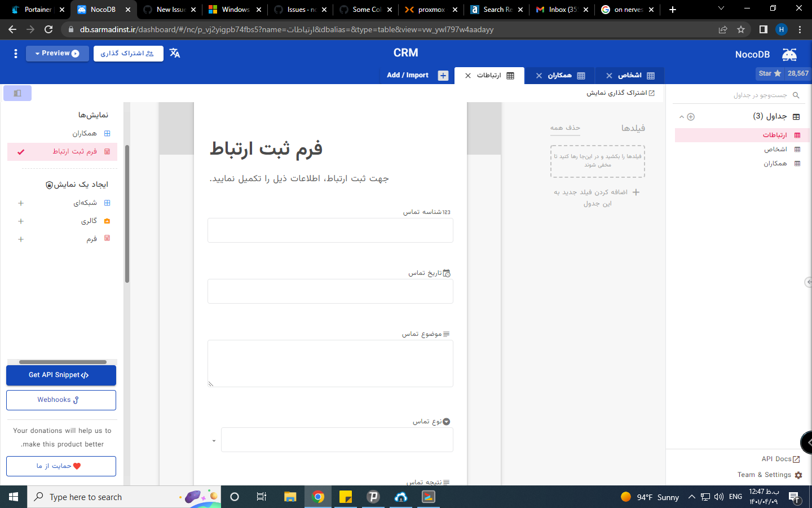Click the sidebar collapse icon above نمایش‌ها panel
812x508 pixels.
17,93
